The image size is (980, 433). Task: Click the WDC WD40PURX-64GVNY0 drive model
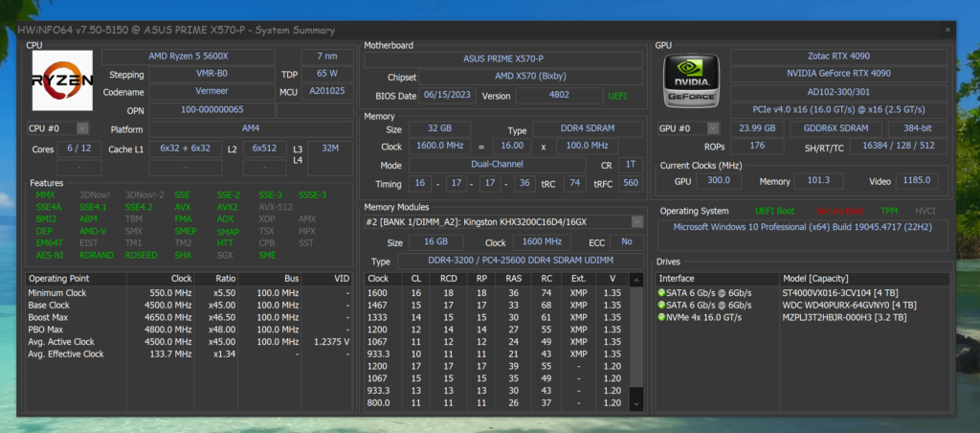pyautogui.click(x=850, y=305)
